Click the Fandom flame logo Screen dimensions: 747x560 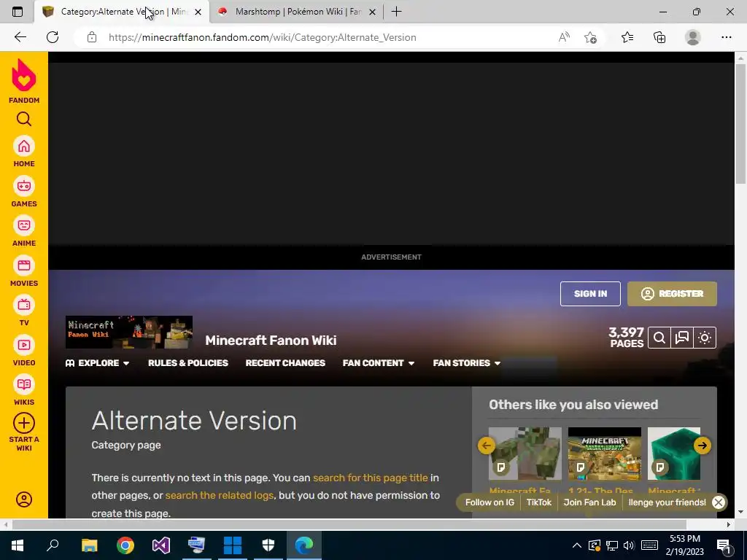click(24, 75)
